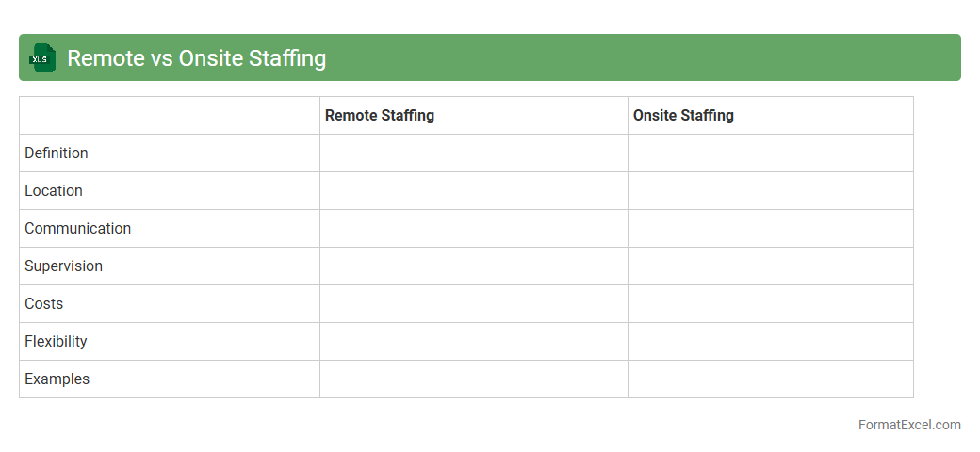
Task: Select the Onsite Staffing cell for Examples
Action: (771, 379)
